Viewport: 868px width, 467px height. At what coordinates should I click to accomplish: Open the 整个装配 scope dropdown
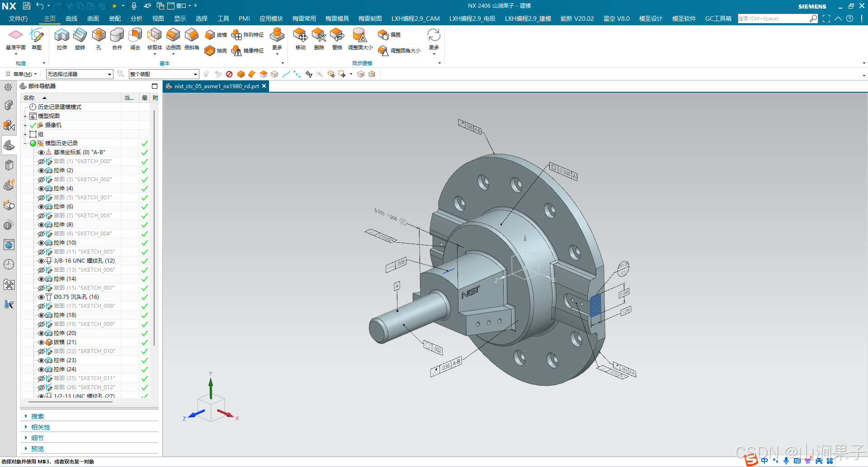[x=164, y=74]
